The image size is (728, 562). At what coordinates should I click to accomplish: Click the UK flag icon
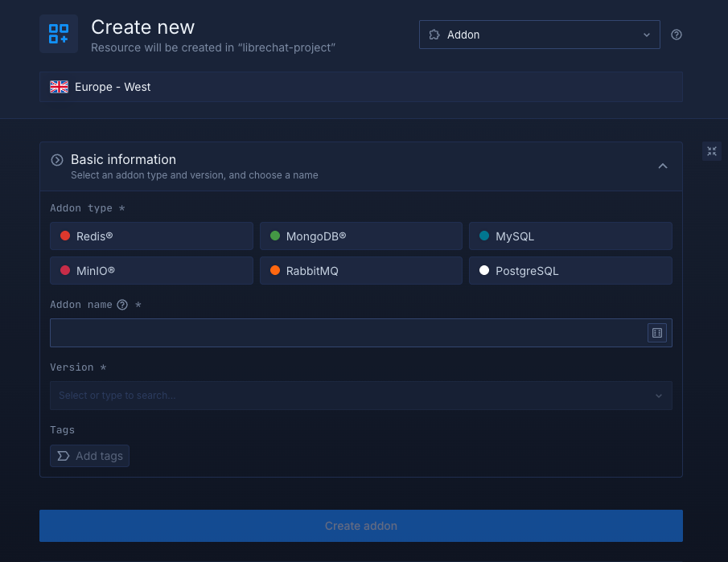click(x=59, y=87)
